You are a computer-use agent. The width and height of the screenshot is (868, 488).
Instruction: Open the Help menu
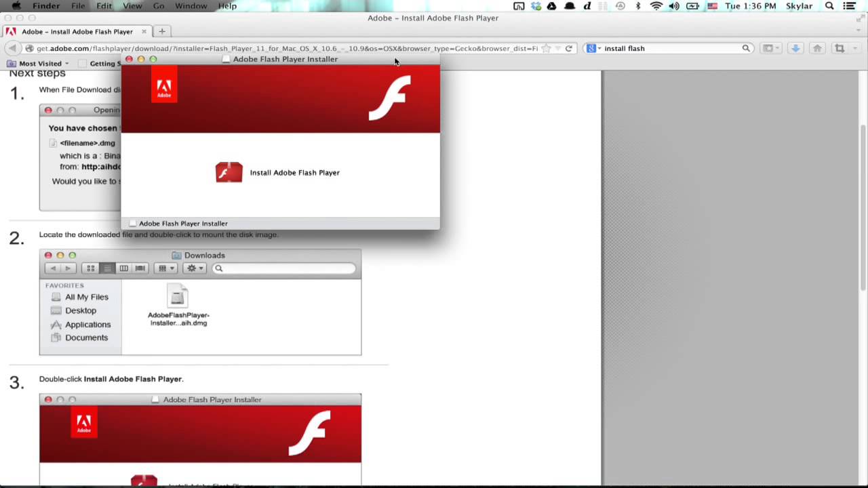(227, 6)
